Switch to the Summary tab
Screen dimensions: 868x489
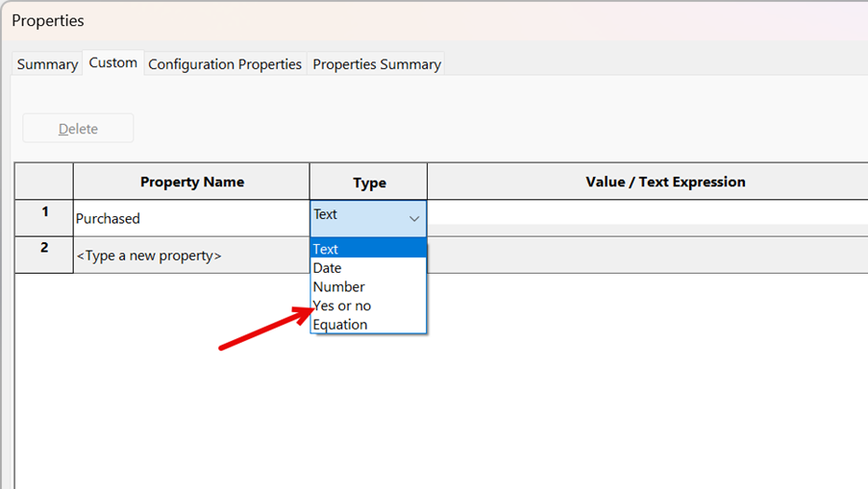coord(47,64)
